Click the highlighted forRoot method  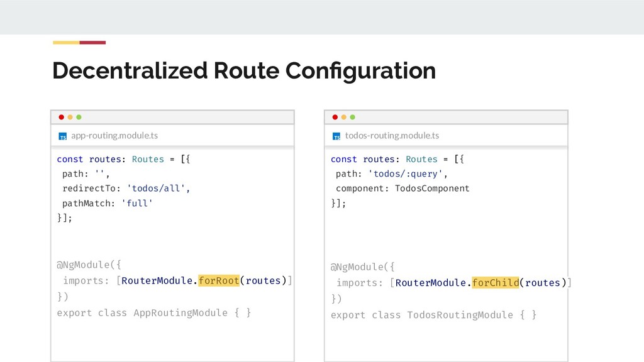(219, 280)
